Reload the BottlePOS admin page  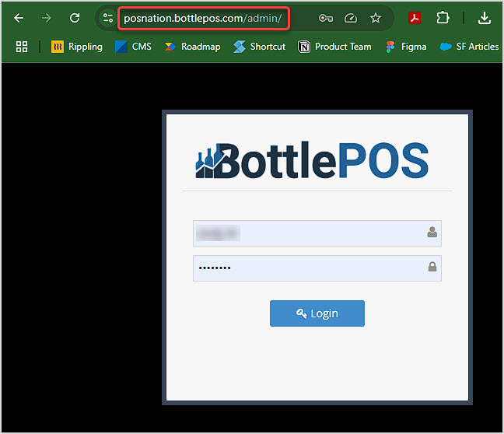[x=75, y=18]
